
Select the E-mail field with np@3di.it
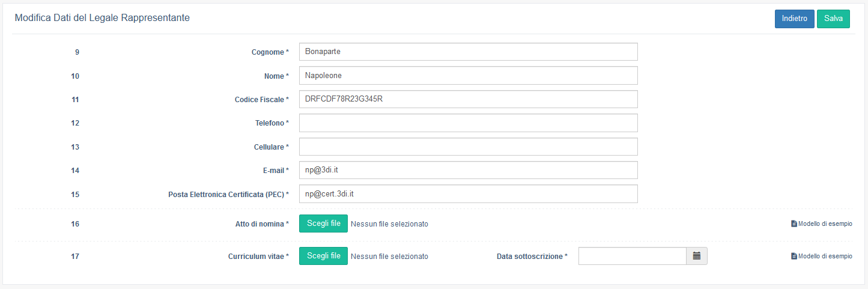469,170
